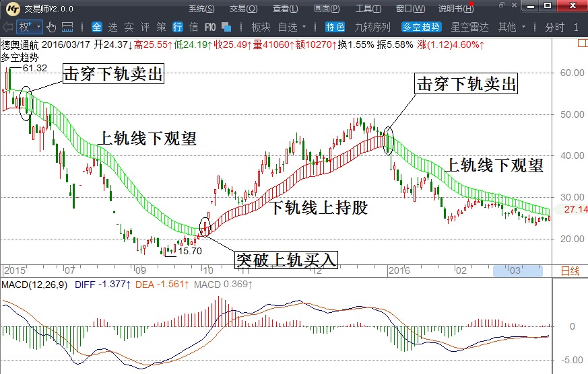Click the KT application logo icon
This screenshot has width=588, height=374.
coord(13,9)
